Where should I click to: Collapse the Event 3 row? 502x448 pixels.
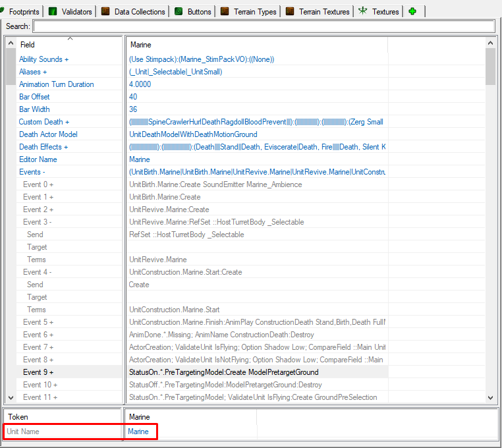(51, 222)
